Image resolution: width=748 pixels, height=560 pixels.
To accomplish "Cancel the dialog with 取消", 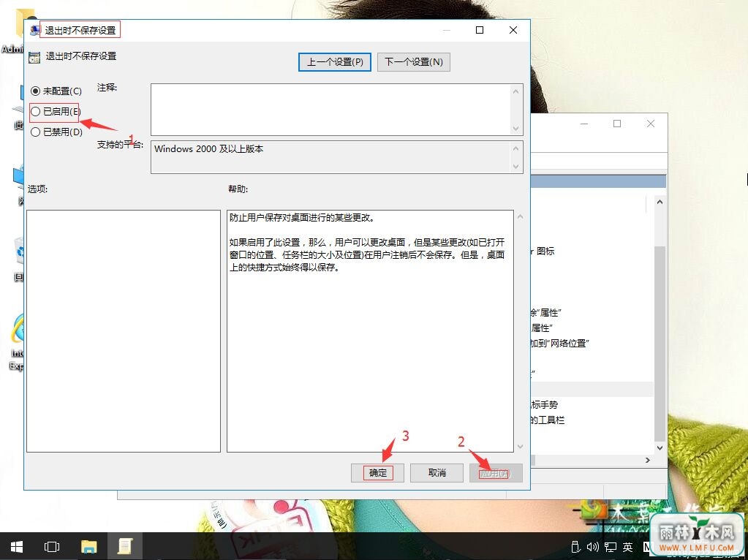I will 437,473.
